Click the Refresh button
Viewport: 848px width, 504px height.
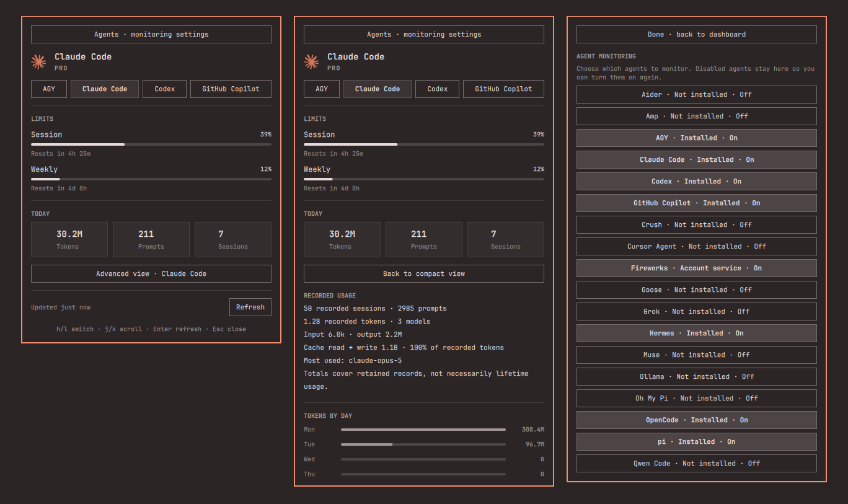coord(250,307)
